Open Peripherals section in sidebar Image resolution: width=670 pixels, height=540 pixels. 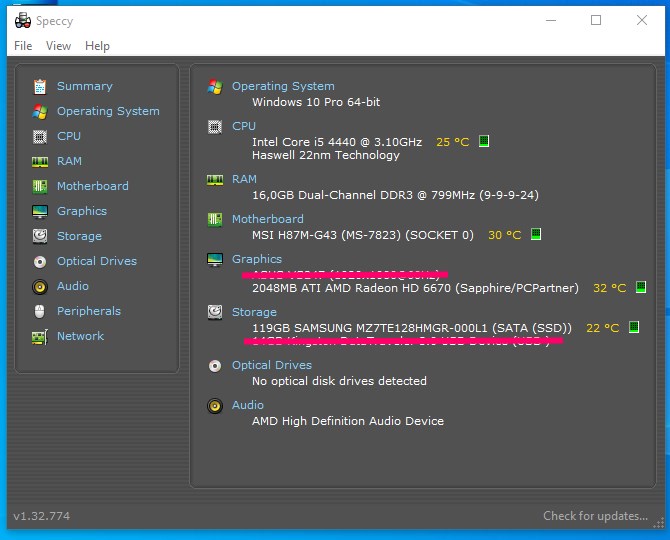[89, 311]
